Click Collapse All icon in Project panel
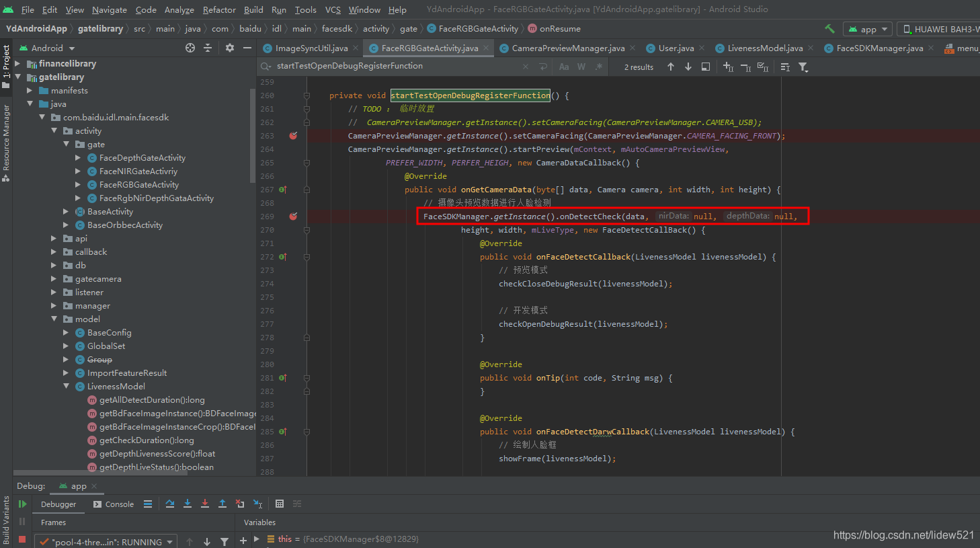The width and height of the screenshot is (980, 548). (208, 48)
